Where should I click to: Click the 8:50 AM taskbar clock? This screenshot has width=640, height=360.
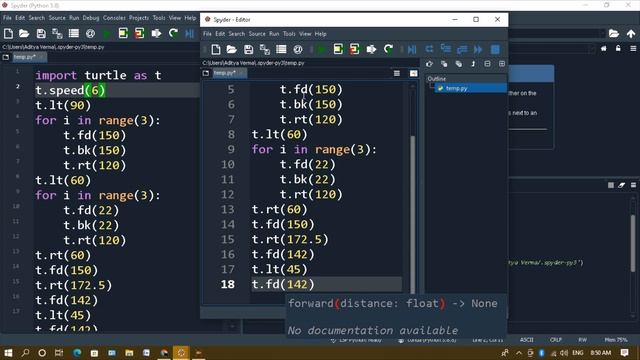click(x=601, y=353)
